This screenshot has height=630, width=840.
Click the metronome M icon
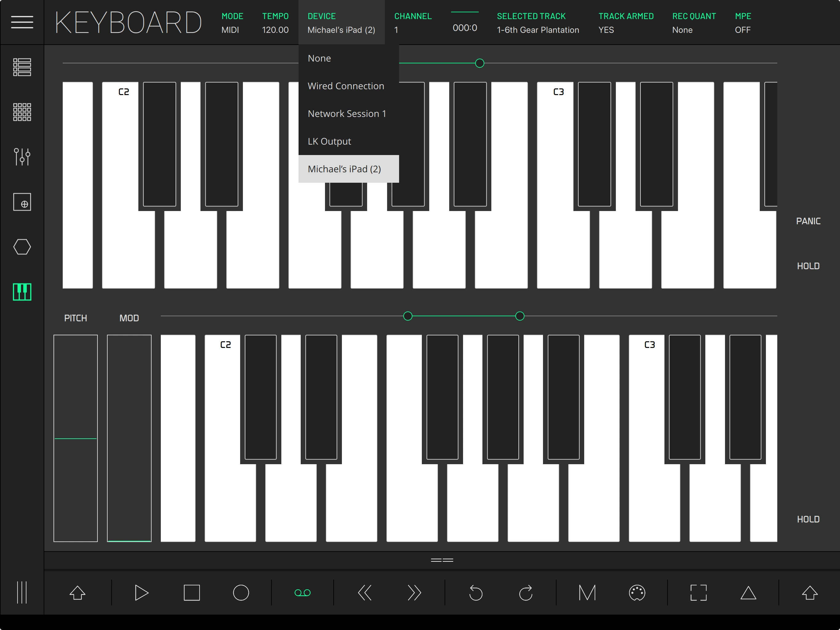587,593
